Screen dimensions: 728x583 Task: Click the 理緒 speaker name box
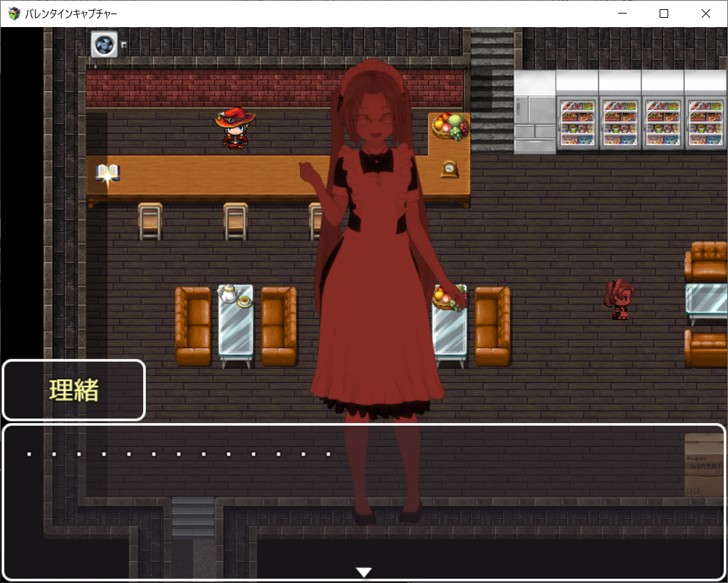click(74, 390)
